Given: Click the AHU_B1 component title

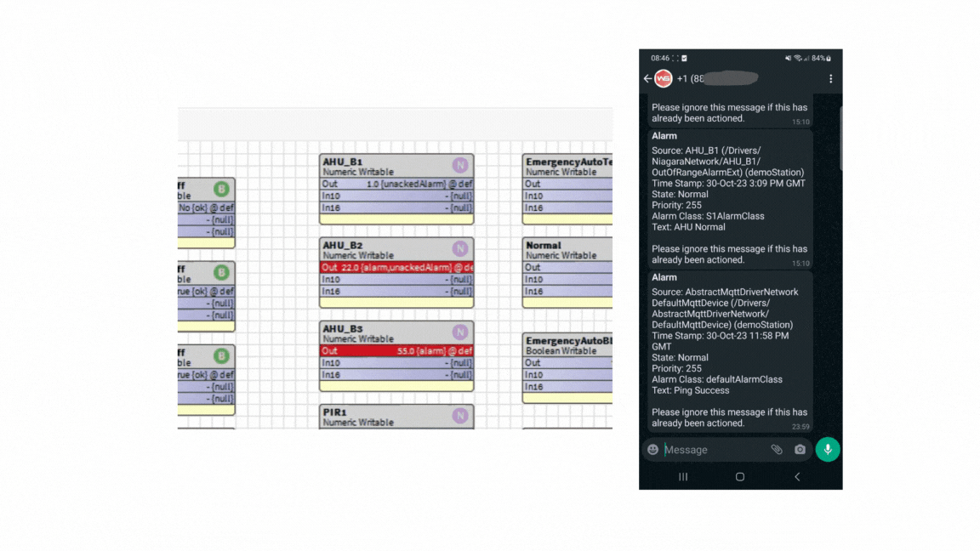Looking at the screenshot, I should coord(343,162).
